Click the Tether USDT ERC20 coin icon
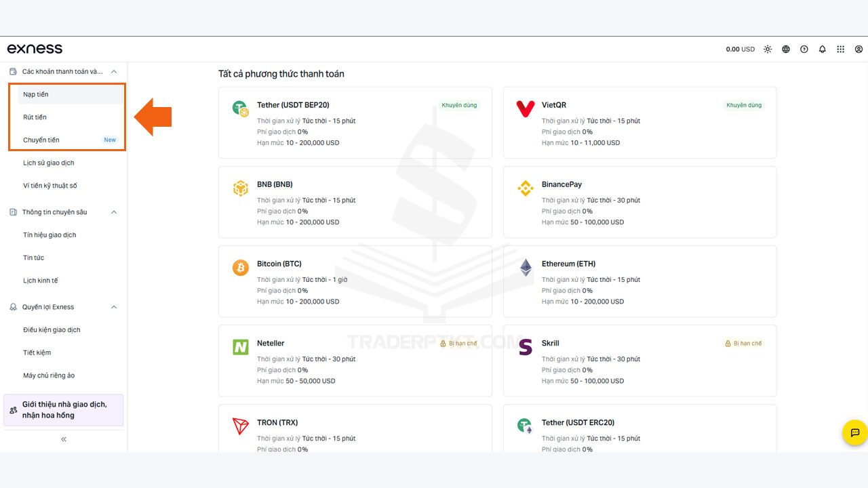The image size is (868, 488). pyautogui.click(x=526, y=426)
